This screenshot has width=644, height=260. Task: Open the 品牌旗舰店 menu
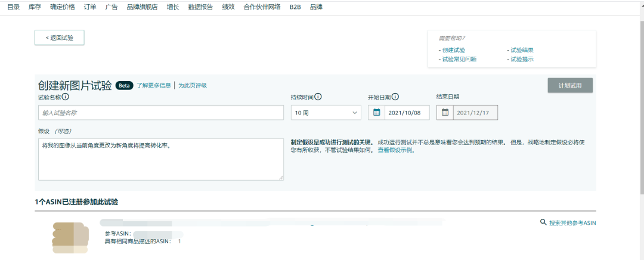[142, 7]
